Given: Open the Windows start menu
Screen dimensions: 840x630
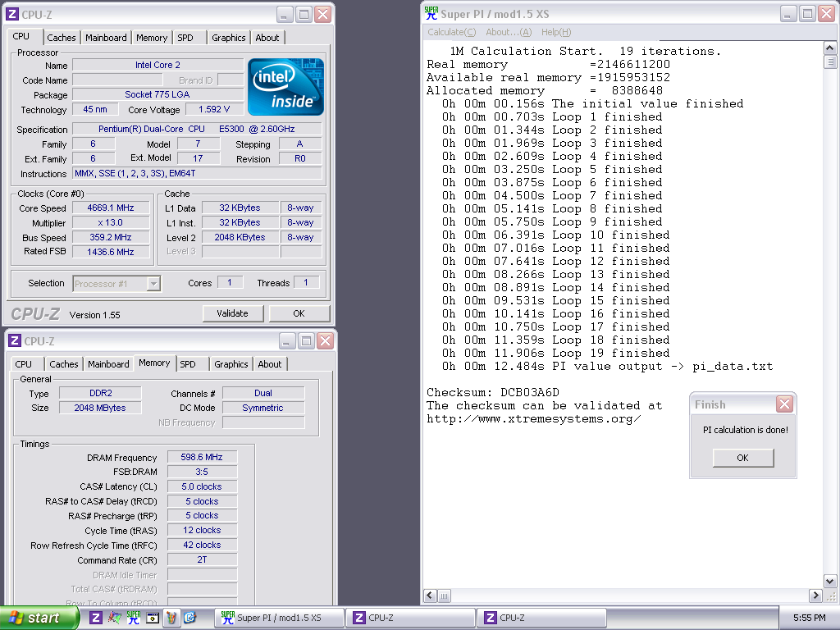Looking at the screenshot, I should [x=39, y=618].
